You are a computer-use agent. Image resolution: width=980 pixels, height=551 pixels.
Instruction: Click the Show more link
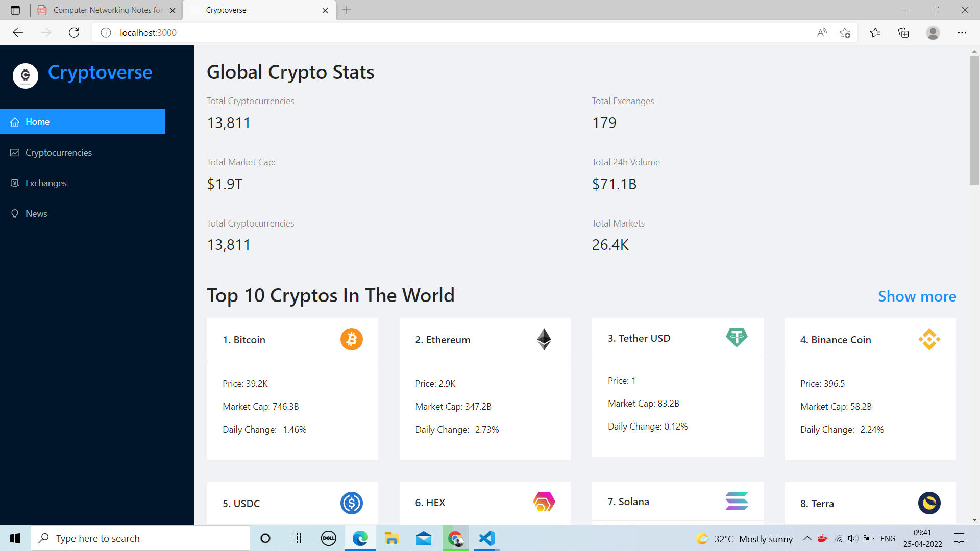(917, 296)
